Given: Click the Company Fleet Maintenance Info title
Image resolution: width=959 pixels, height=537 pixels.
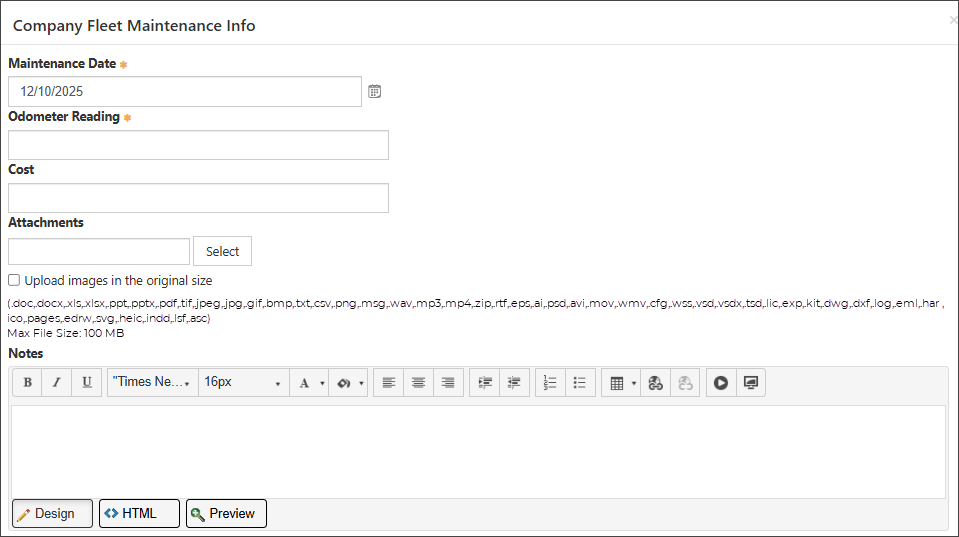Looking at the screenshot, I should click(x=134, y=26).
